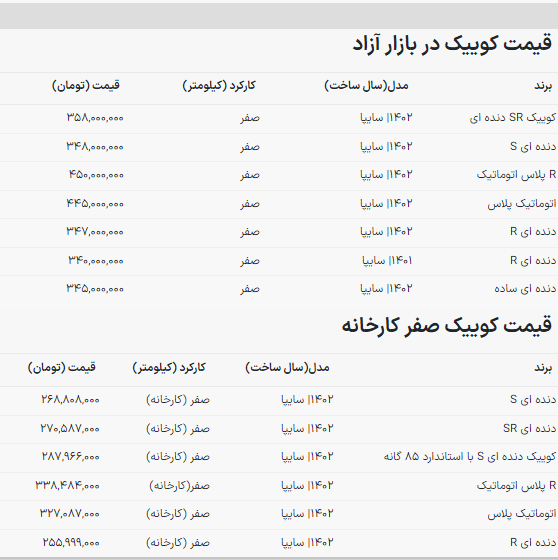Screen dimensions: 558x559
Task: Select 'R پلاس اتوماتیک' in the ۴۵۰,۰۰۰,۰۰۰ row
Action: pos(516,175)
